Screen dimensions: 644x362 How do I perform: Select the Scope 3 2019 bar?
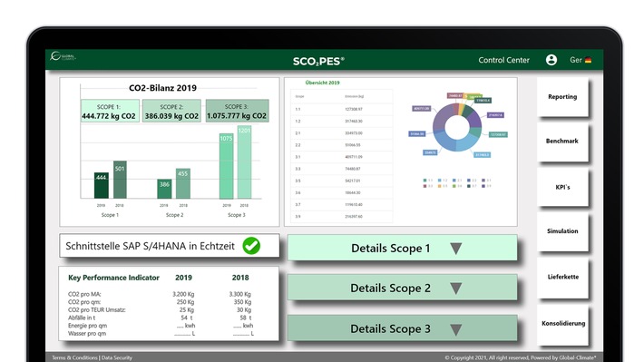tap(226, 166)
